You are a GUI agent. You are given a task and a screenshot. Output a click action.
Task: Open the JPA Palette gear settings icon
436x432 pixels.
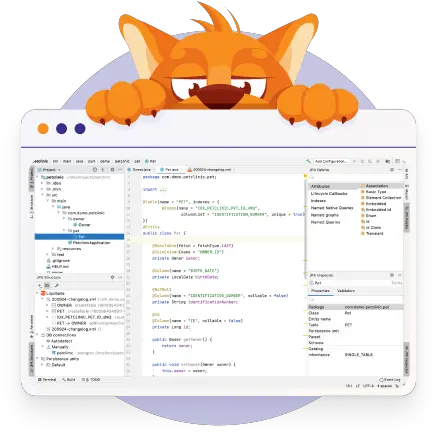(392, 170)
